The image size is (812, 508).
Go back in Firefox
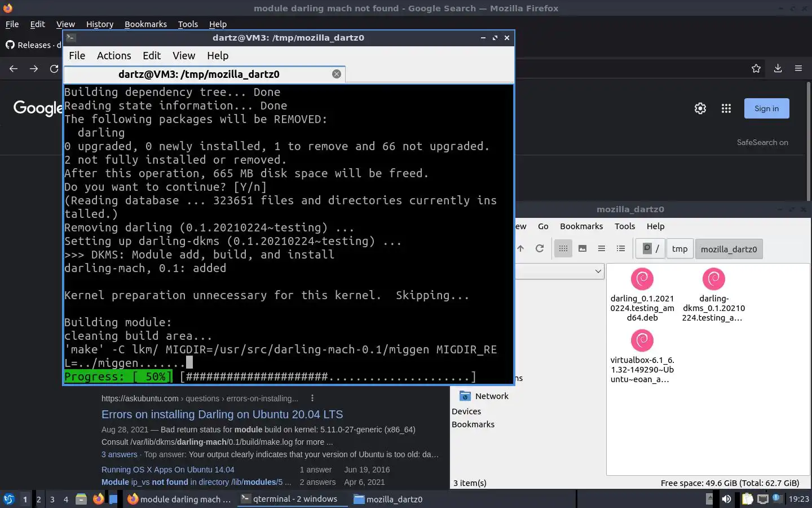(x=14, y=68)
